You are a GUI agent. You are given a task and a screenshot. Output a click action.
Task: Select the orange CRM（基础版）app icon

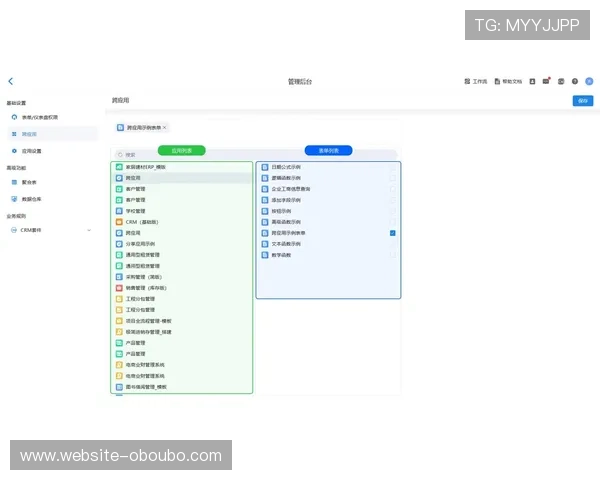[x=119, y=221]
